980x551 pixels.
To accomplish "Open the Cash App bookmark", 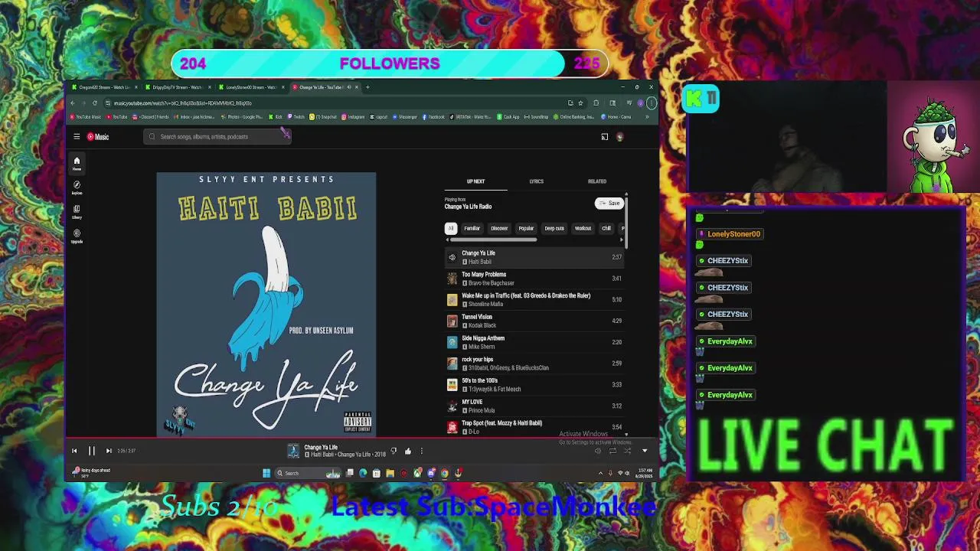I will click(508, 117).
